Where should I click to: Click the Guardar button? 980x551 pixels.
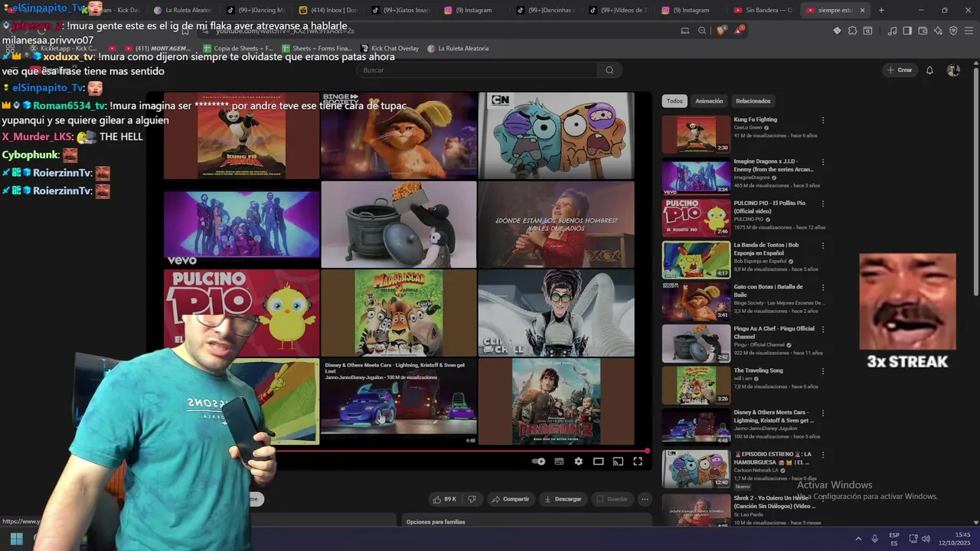[x=612, y=499]
